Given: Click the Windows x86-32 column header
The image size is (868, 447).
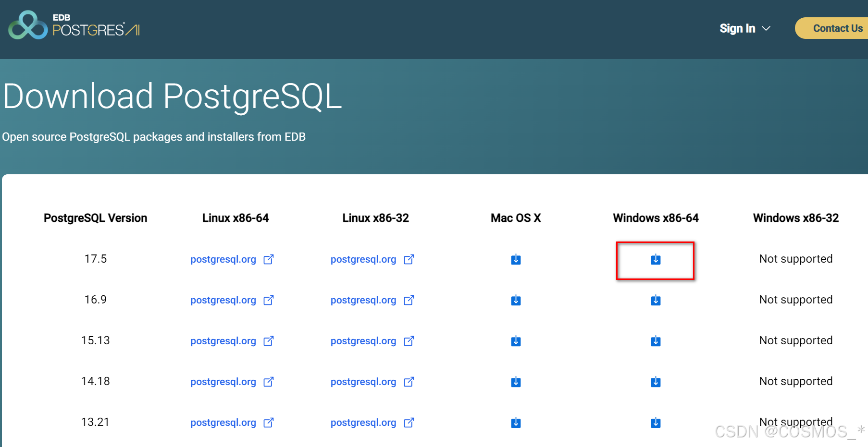Looking at the screenshot, I should tap(796, 218).
